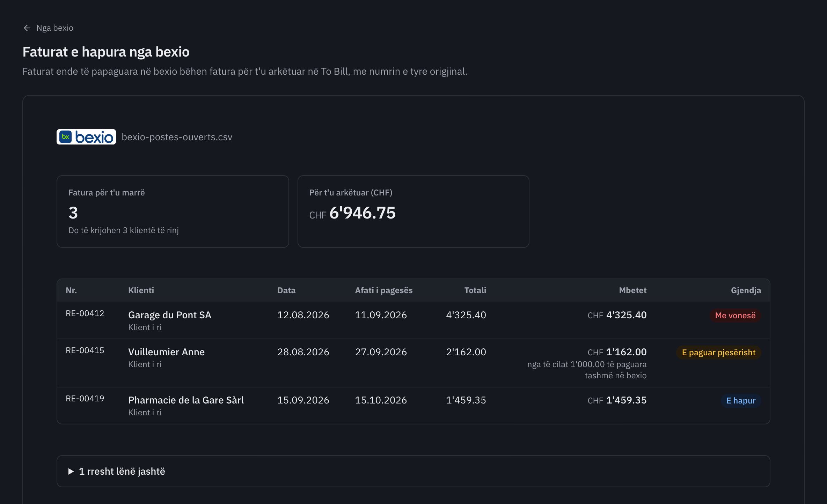Click the bexio-postes-ouverts.csv file name
827x504 pixels.
point(177,137)
